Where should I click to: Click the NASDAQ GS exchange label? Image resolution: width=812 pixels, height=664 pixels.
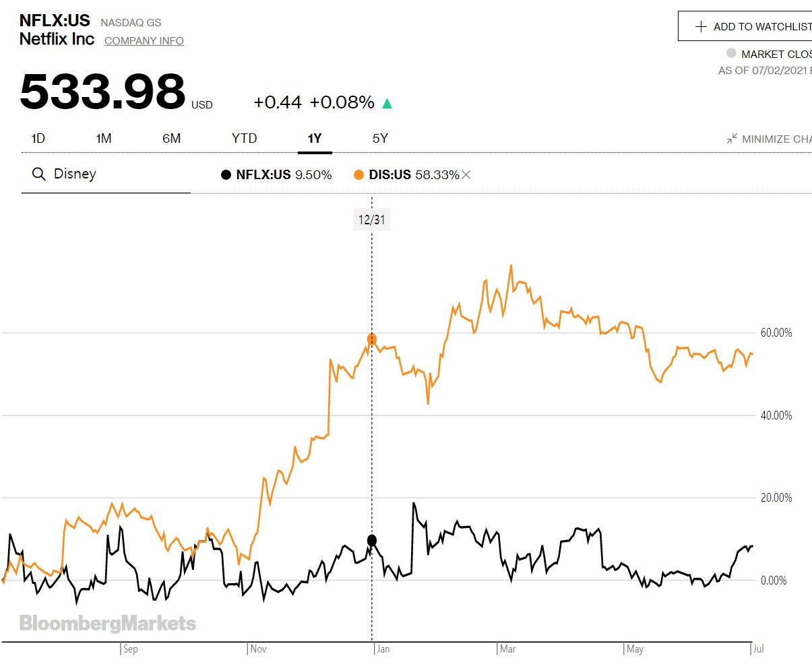131,23
